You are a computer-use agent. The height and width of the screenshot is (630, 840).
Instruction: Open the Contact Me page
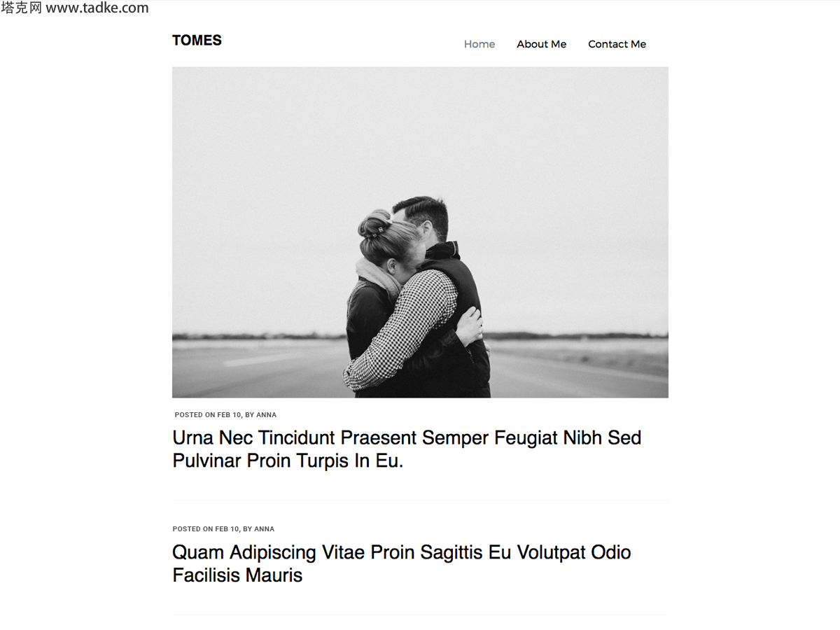pyautogui.click(x=617, y=44)
